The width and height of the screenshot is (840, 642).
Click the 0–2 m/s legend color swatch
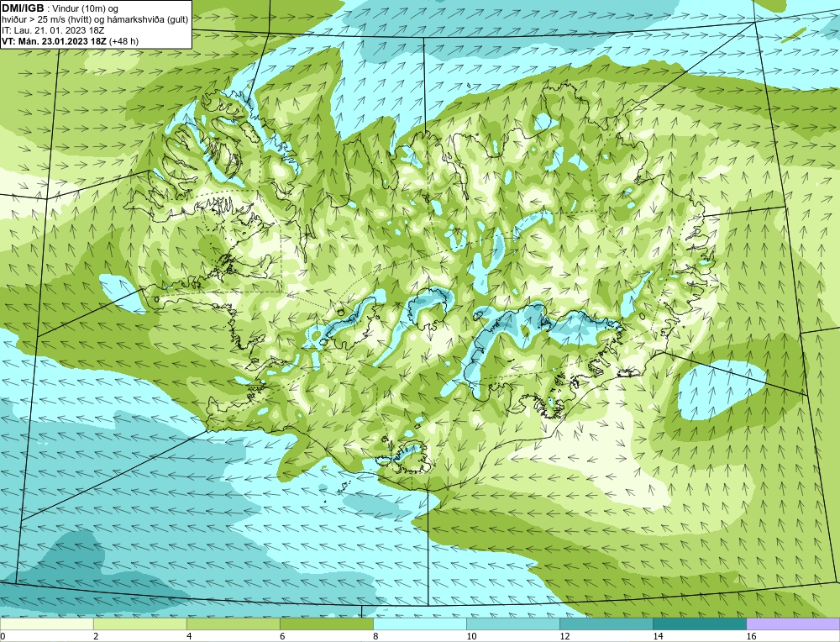point(46,624)
